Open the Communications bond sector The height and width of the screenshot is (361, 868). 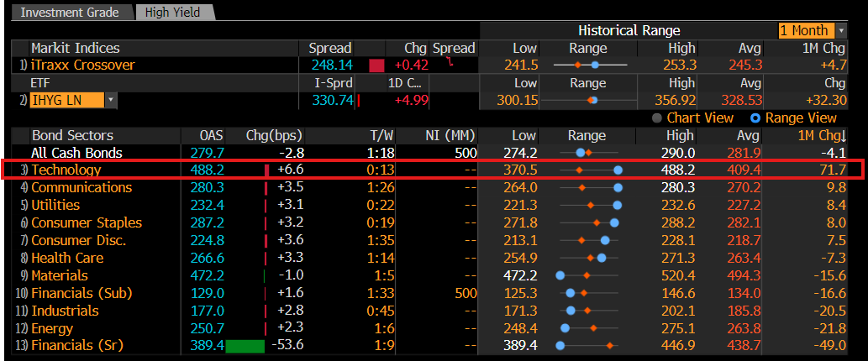point(82,187)
